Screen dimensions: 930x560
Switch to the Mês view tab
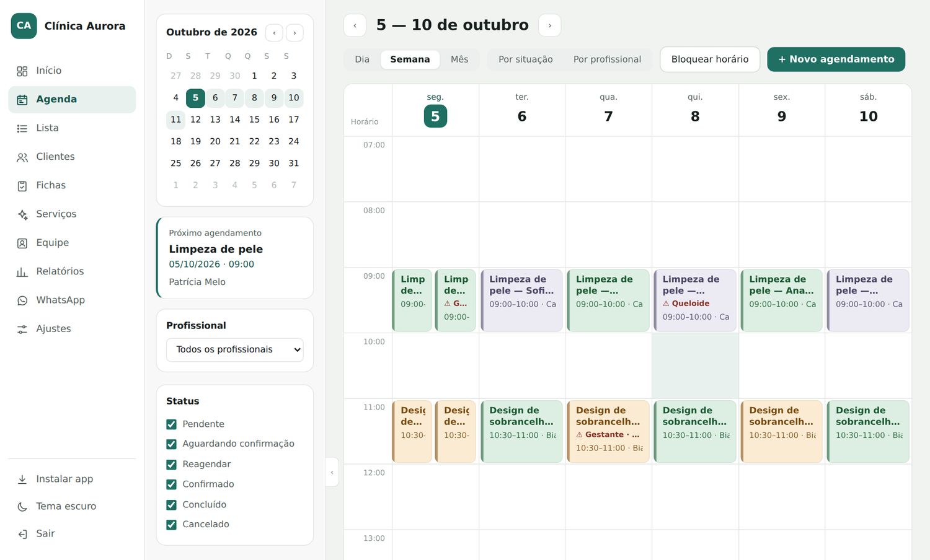pyautogui.click(x=459, y=59)
